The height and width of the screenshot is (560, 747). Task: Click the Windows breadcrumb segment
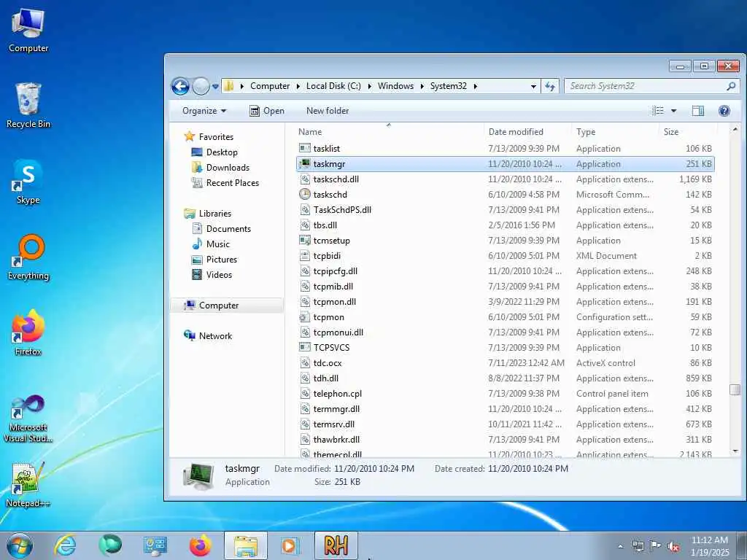(x=395, y=86)
